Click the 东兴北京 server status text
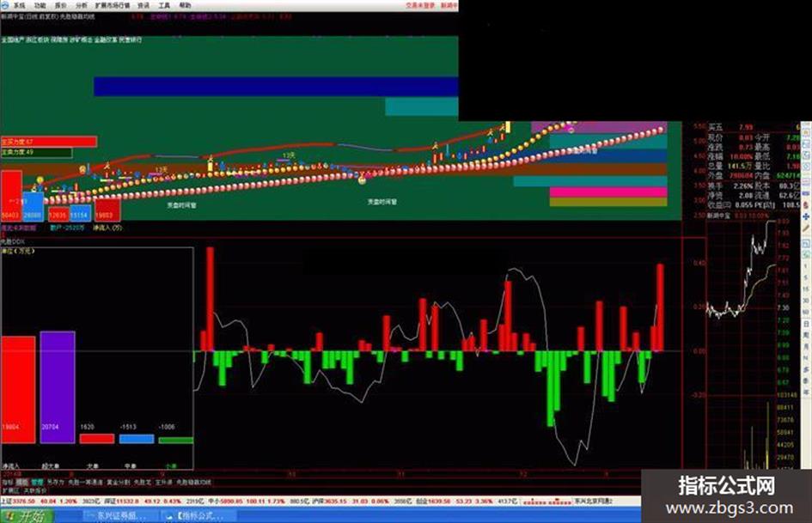 click(594, 502)
